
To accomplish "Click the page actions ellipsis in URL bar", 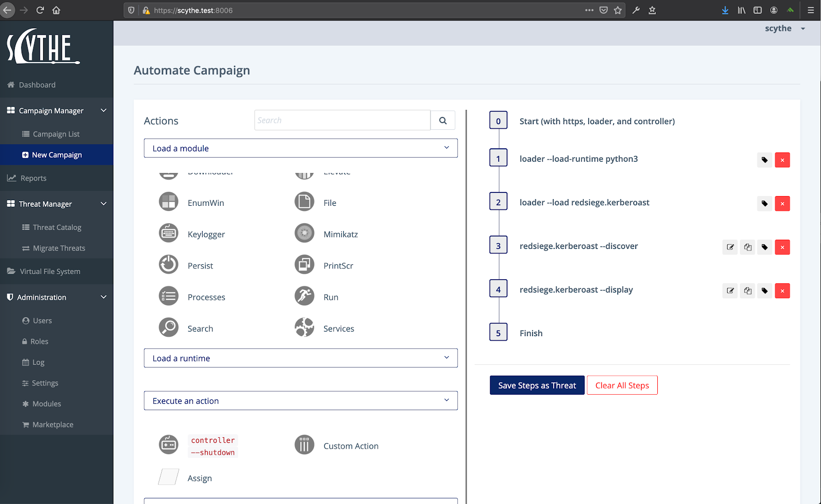I will [589, 10].
